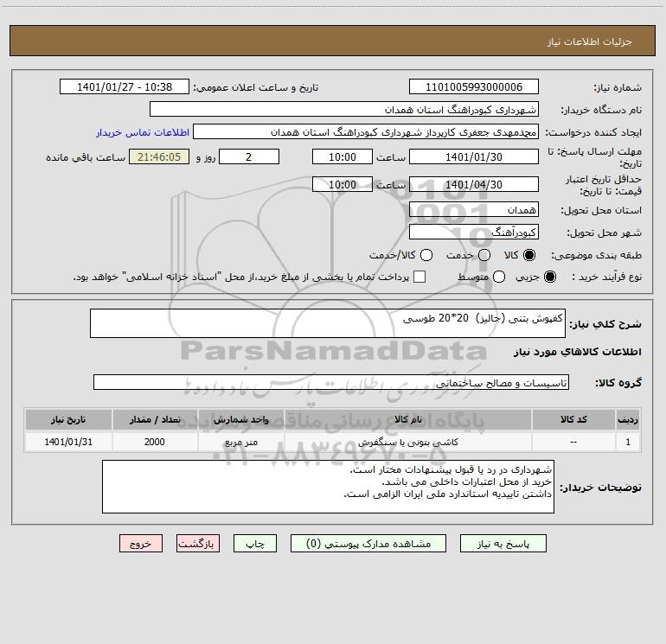
Task: Select the کالا radio button
Action: point(528,255)
